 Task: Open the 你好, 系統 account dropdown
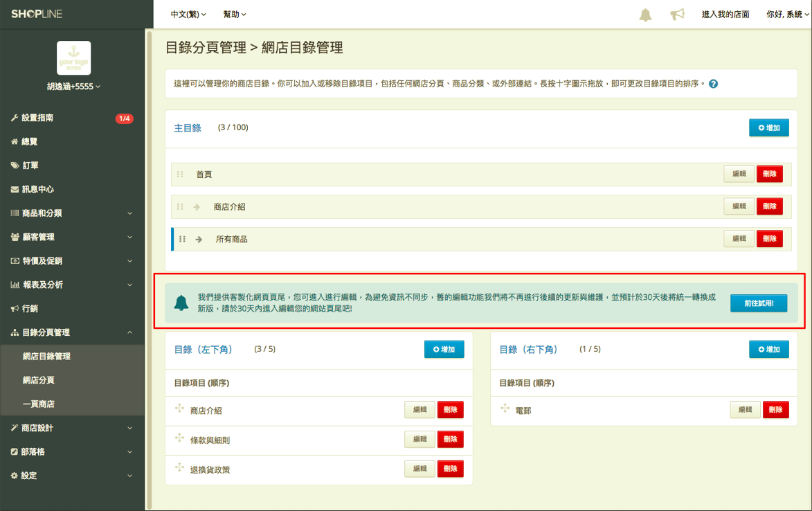(x=788, y=15)
